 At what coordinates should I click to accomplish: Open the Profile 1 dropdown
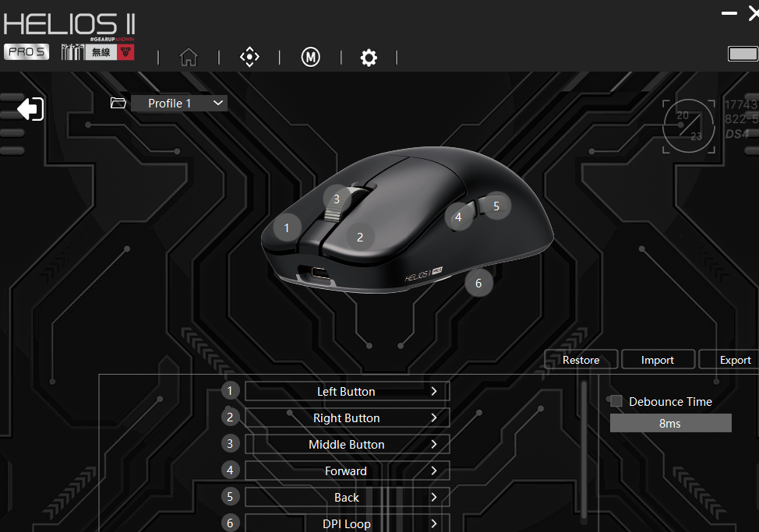click(179, 103)
